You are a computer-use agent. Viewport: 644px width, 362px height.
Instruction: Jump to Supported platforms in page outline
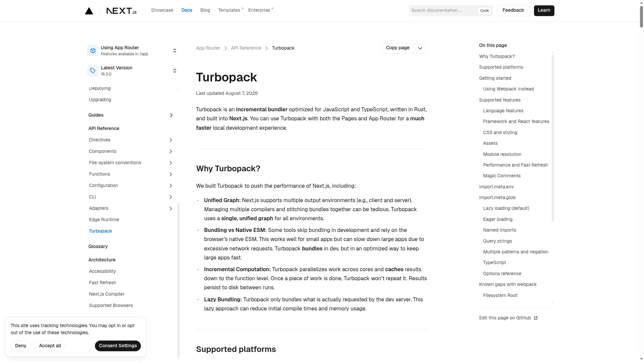501,67
